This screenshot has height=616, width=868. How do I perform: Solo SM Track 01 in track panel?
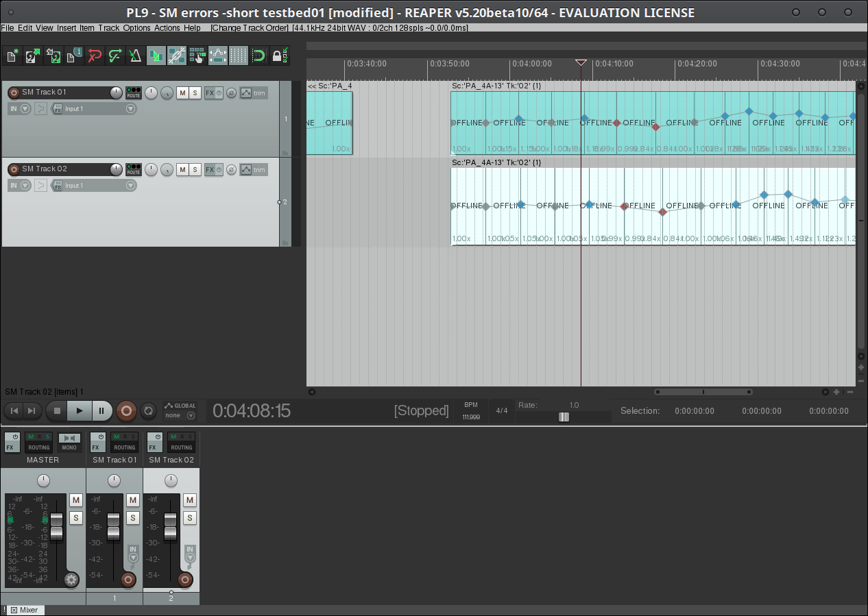(x=195, y=93)
